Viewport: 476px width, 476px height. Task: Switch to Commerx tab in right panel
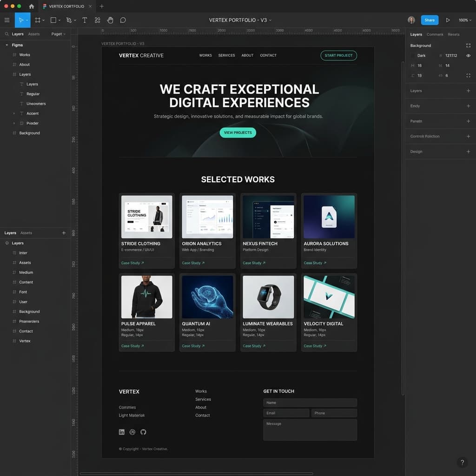click(435, 34)
